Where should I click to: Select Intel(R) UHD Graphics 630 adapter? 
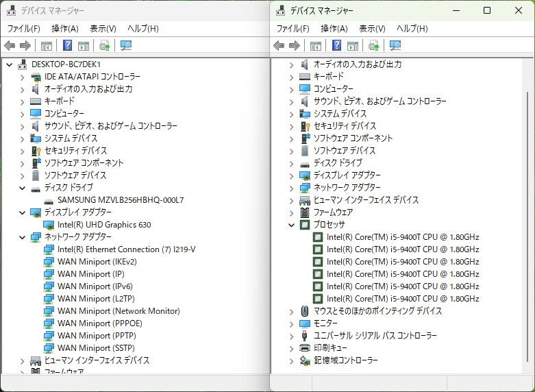pos(104,225)
